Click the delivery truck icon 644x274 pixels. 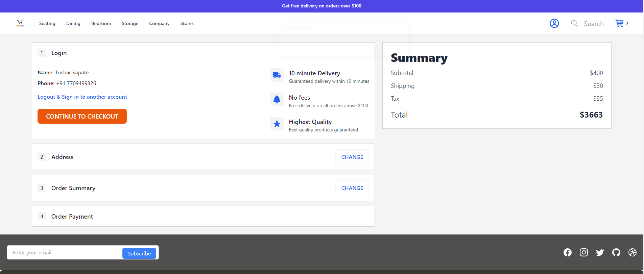pos(277,75)
